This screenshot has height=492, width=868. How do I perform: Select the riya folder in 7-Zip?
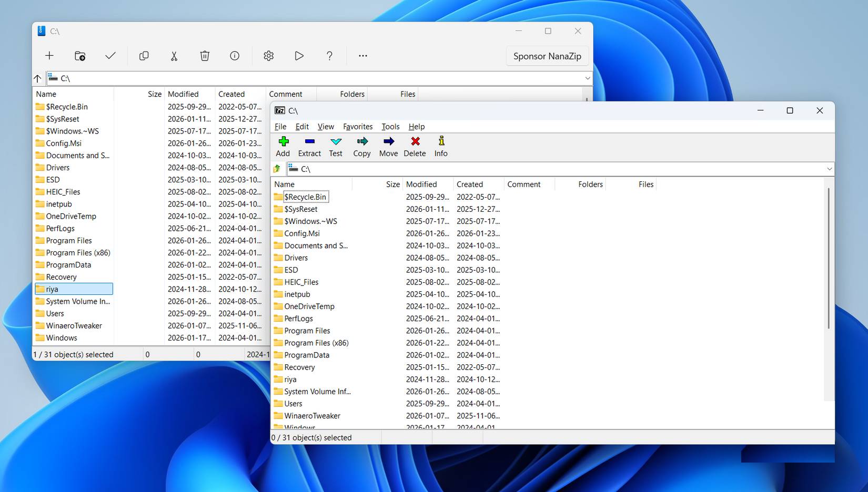[291, 379]
